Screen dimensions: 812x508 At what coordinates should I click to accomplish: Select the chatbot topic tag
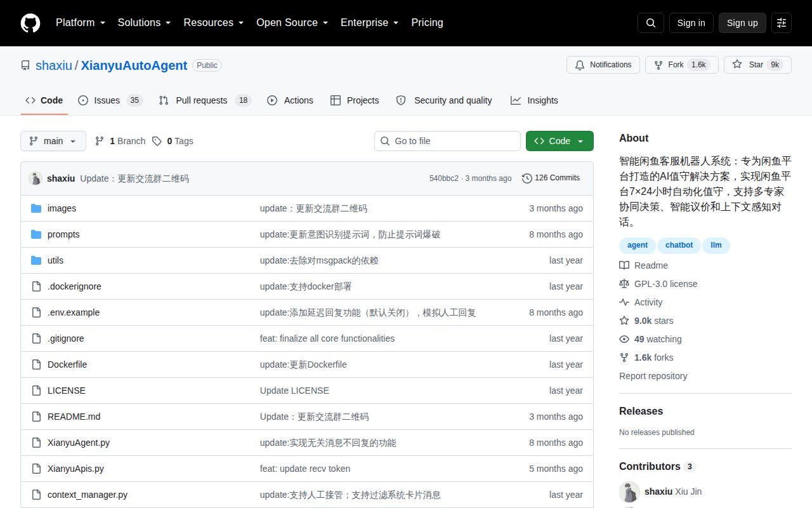tap(679, 245)
